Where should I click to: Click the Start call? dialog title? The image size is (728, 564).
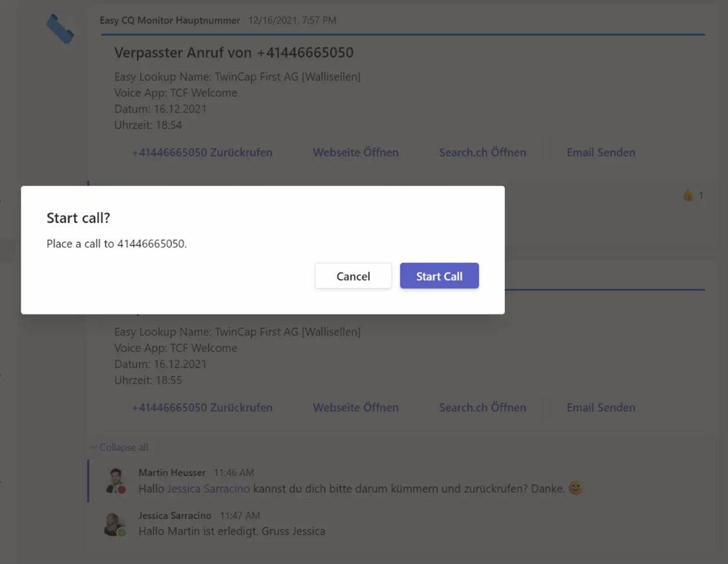(79, 218)
